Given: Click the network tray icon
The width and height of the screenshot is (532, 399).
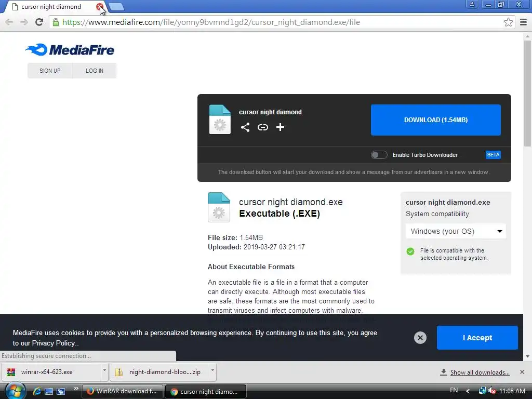Looking at the screenshot, I should click(x=482, y=391).
